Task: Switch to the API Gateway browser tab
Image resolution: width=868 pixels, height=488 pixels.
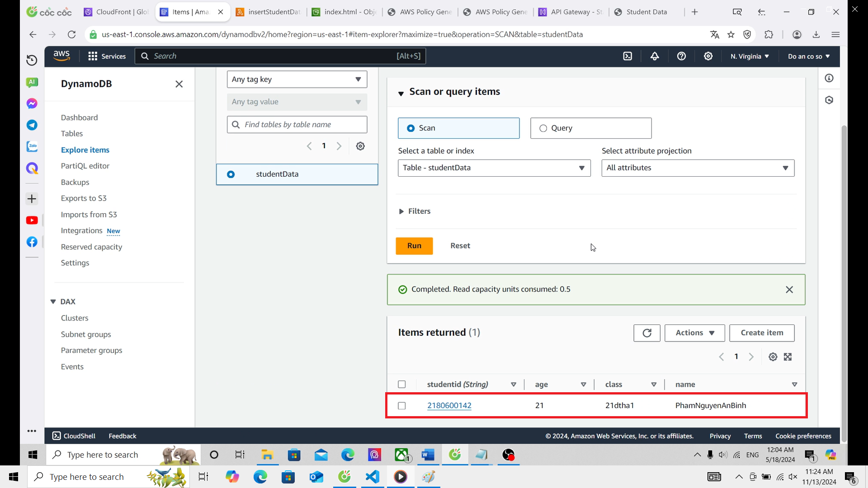Action: point(571,12)
